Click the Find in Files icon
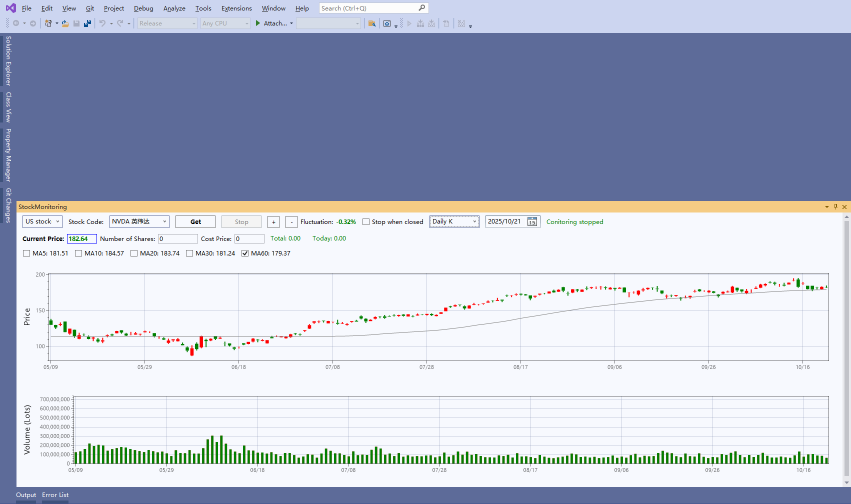Viewport: 851px width, 504px height. [x=371, y=23]
